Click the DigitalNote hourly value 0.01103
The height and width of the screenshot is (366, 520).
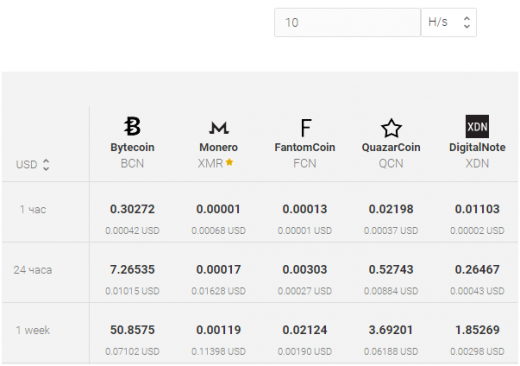point(477,209)
